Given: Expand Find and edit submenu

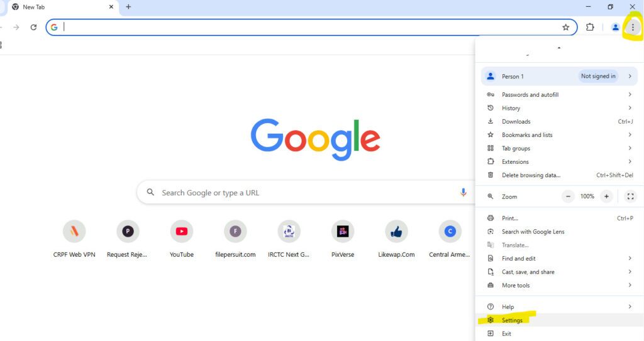Looking at the screenshot, I should coord(559,259).
